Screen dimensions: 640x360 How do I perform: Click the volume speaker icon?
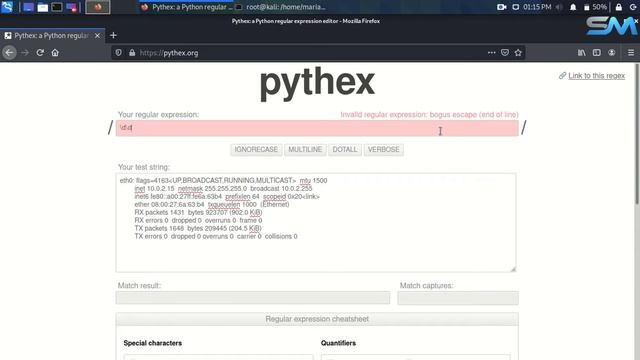[x=559, y=7]
